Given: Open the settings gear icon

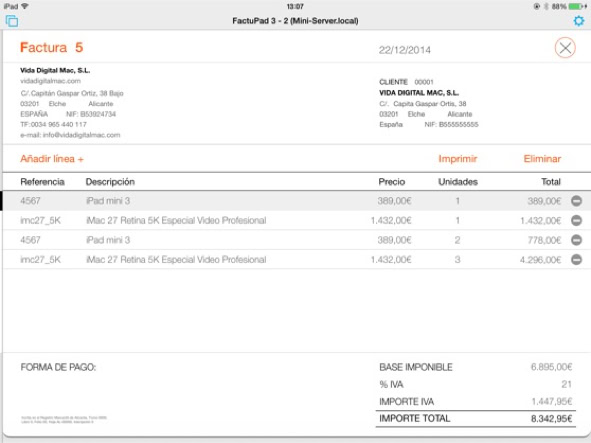Looking at the screenshot, I should [x=579, y=21].
